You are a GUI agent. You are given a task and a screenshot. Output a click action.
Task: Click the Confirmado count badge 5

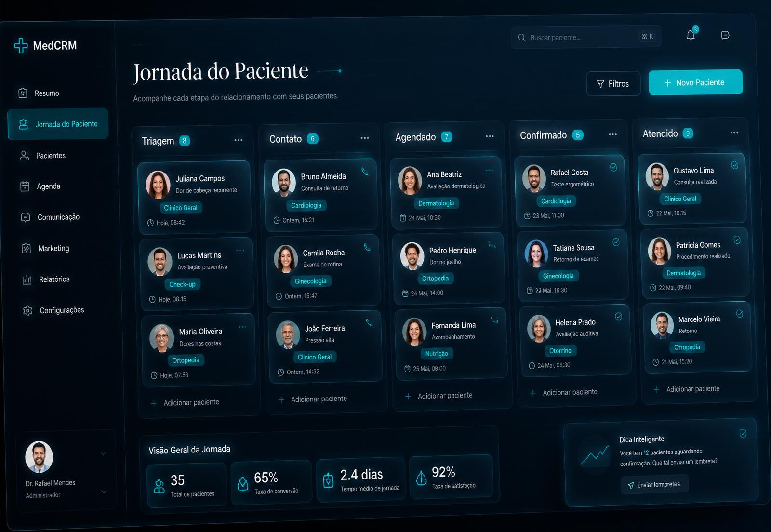click(x=578, y=135)
